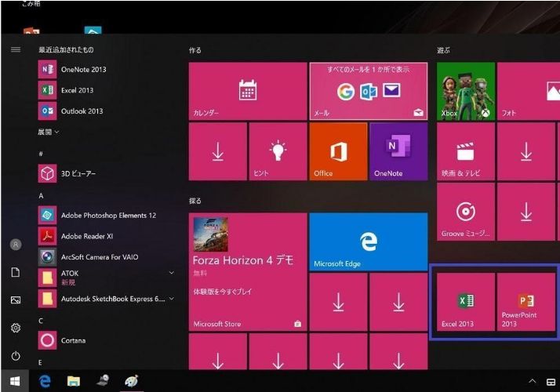Image resolution: width=560 pixels, height=392 pixels.
Task: Select Outlook 2013 in recently added
Action: [x=82, y=111]
